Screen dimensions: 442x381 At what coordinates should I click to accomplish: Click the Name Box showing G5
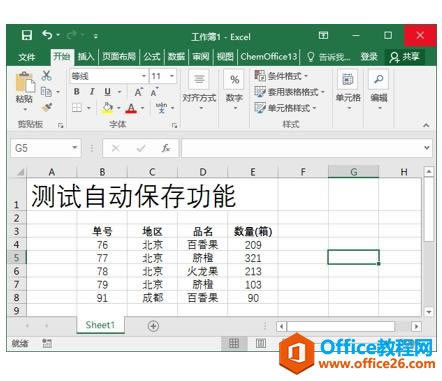(41, 148)
